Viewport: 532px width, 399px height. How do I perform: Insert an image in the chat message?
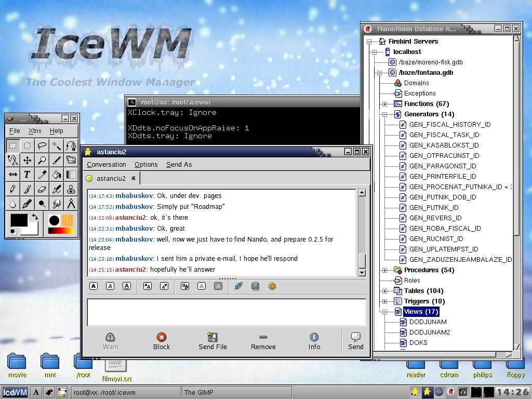click(x=255, y=286)
